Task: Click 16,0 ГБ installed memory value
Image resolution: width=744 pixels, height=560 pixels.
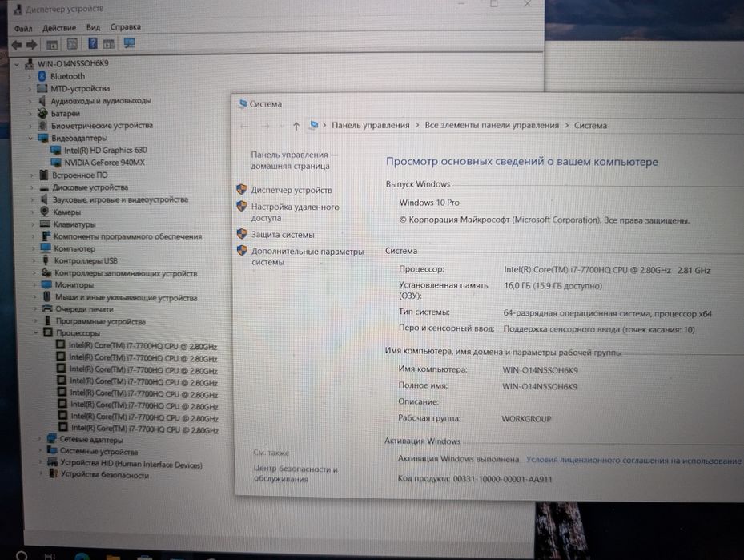Action: point(553,286)
